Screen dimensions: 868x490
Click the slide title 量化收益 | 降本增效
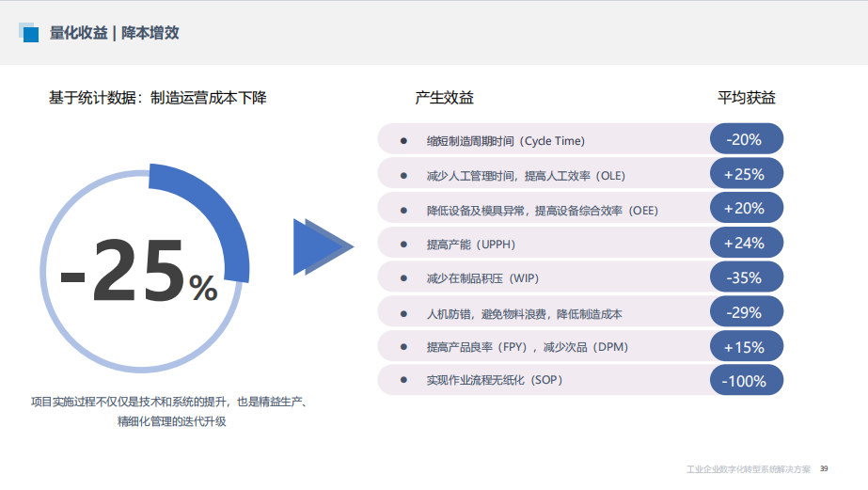(115, 33)
